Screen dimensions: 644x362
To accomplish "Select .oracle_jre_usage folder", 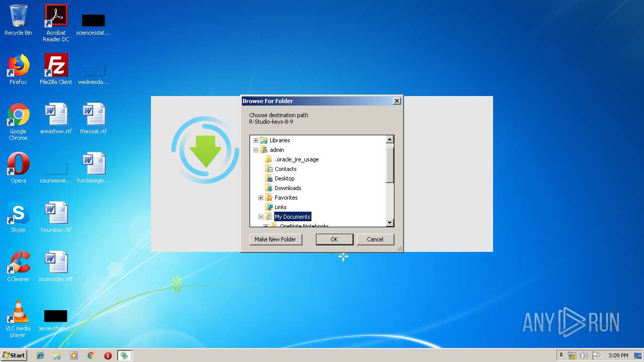I will pos(297,159).
